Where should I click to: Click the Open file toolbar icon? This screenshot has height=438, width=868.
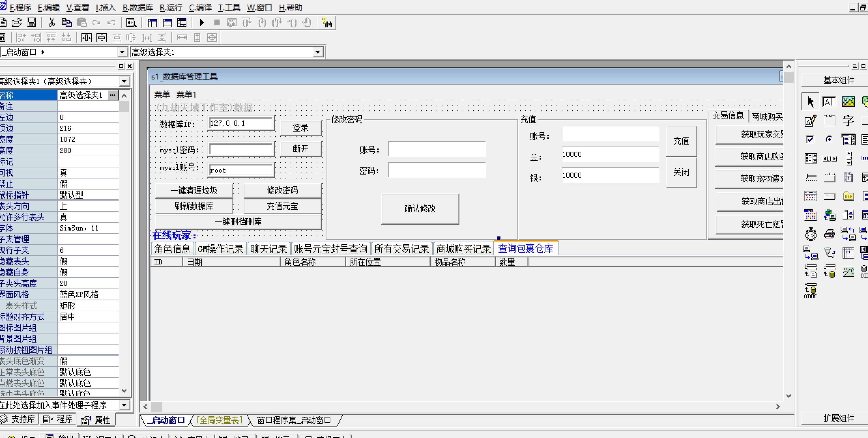(x=16, y=23)
